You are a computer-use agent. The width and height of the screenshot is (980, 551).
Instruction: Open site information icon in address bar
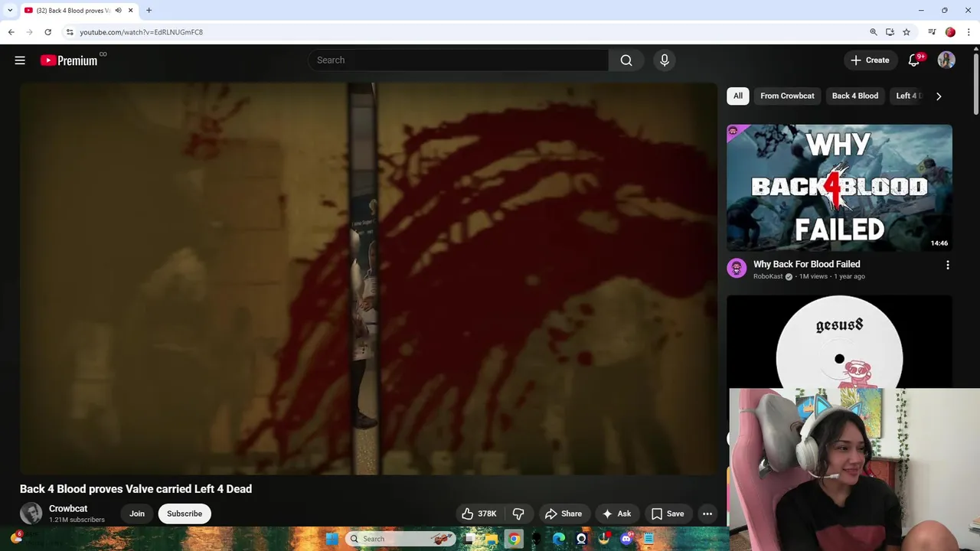click(70, 32)
